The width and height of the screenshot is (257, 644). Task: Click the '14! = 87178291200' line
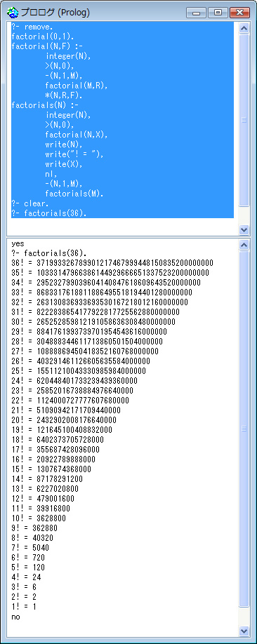pos(48,479)
